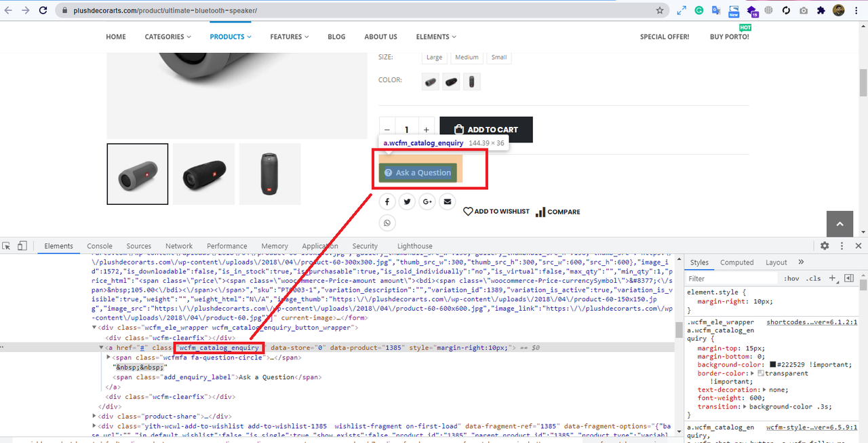Select the Medium size option
Viewport: 868px width, 443px height.
click(x=467, y=57)
